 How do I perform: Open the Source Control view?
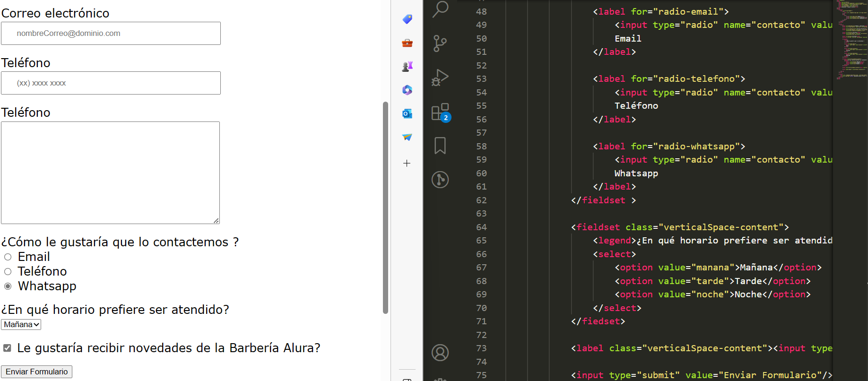(x=440, y=43)
